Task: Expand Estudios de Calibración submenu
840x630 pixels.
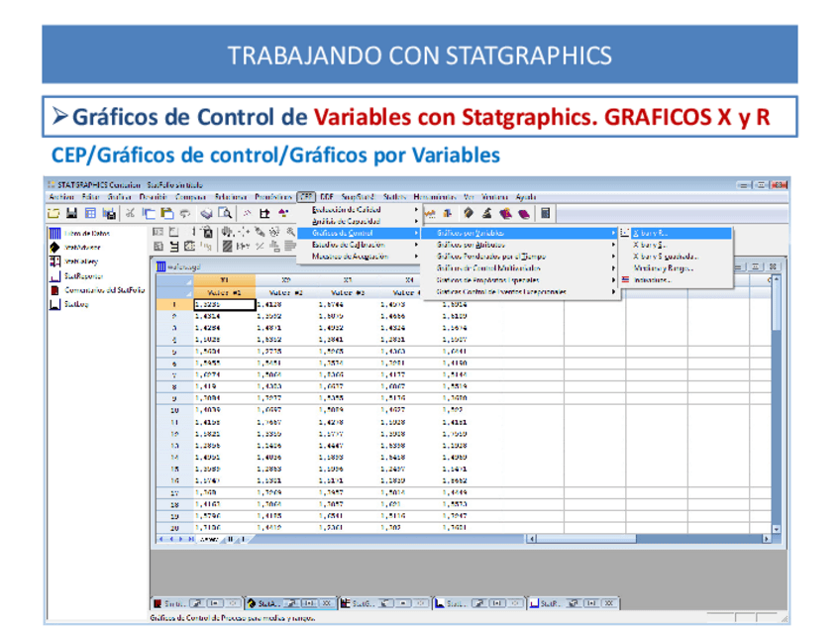Action: coord(348,245)
